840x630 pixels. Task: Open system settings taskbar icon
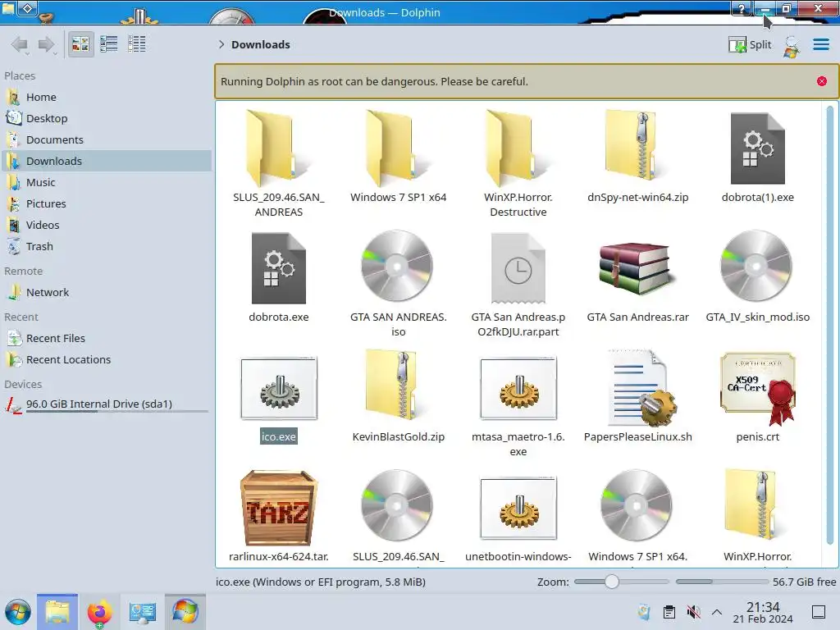(143, 612)
